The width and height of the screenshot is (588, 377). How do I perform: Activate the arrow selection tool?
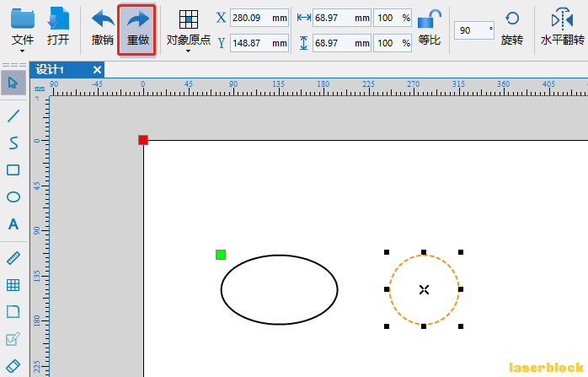[13, 83]
